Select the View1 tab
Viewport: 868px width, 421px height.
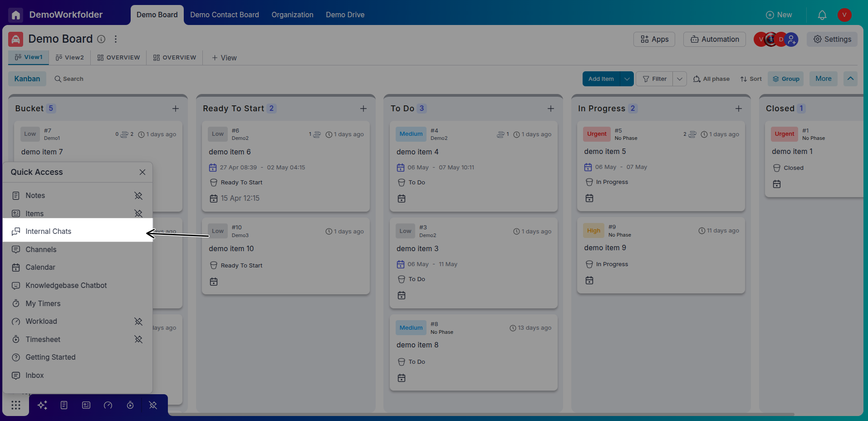[x=29, y=57]
